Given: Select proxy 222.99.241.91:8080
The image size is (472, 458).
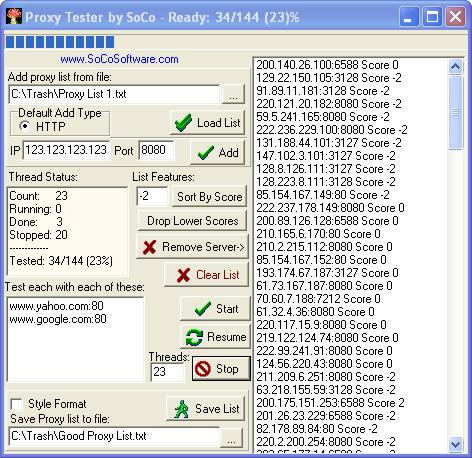Looking at the screenshot, I should (324, 351).
